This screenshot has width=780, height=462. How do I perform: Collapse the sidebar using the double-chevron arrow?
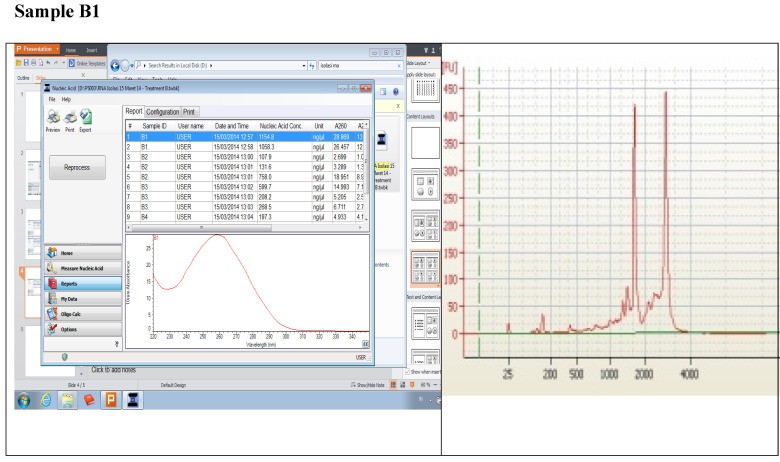click(117, 344)
